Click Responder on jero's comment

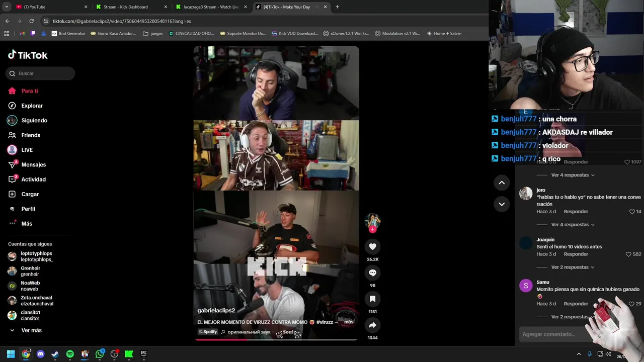(576, 212)
